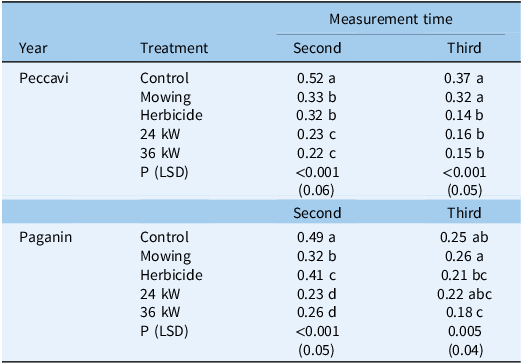Click the Measurement time header
523x364 pixels.
[391, 19]
